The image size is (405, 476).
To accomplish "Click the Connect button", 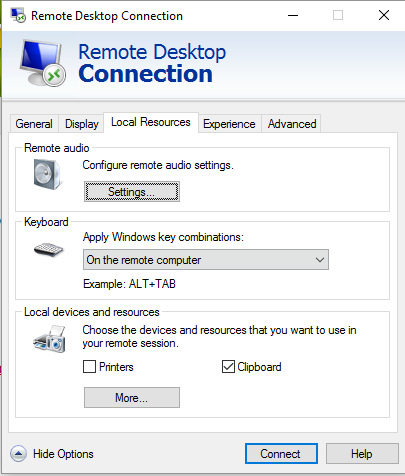I will (281, 454).
